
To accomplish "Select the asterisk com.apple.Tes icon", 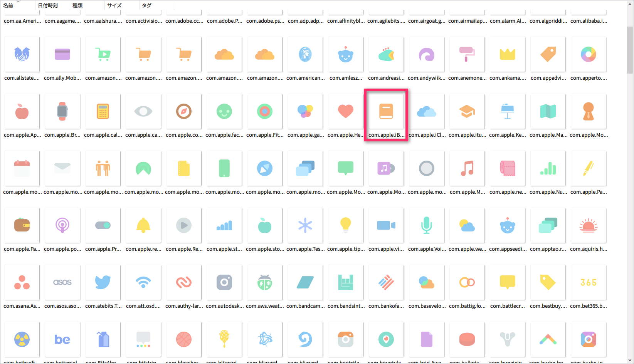I will (x=305, y=225).
